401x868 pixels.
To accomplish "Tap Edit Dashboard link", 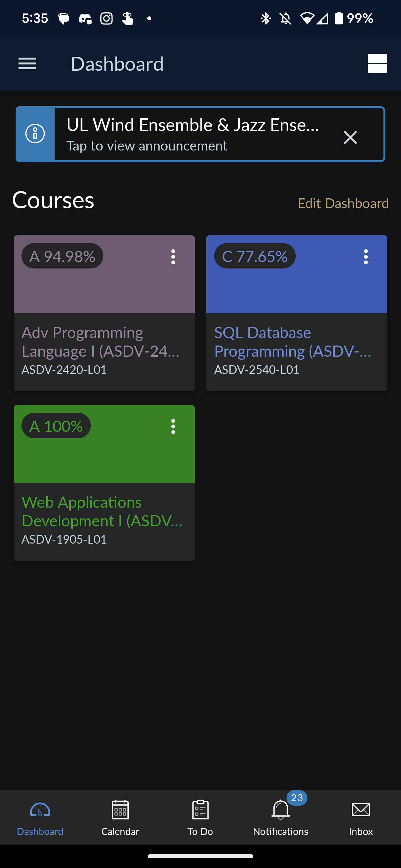I will 343,203.
